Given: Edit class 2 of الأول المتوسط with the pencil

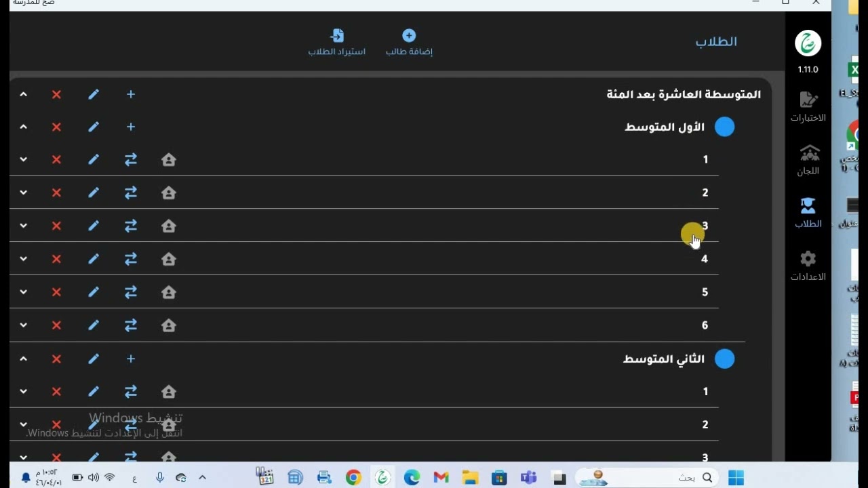Looking at the screenshot, I should 94,192.
